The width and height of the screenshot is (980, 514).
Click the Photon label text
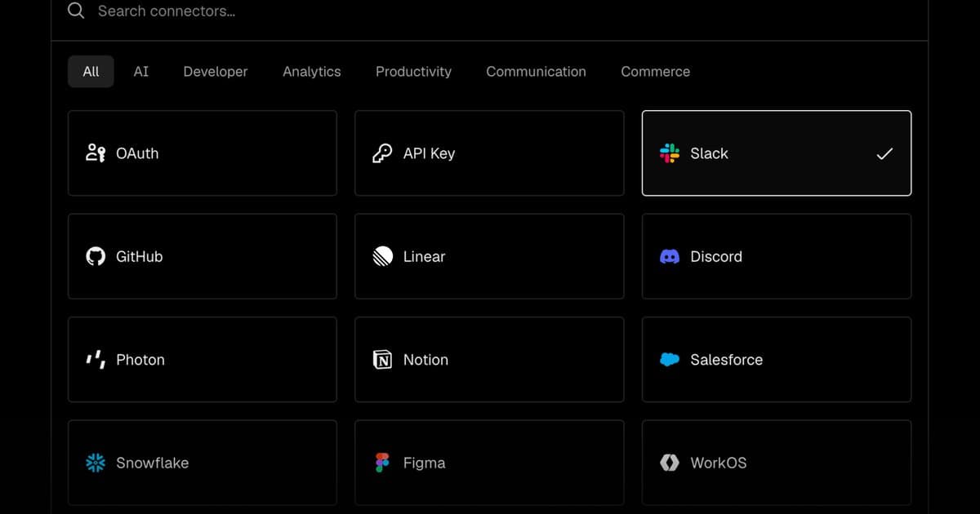click(140, 360)
